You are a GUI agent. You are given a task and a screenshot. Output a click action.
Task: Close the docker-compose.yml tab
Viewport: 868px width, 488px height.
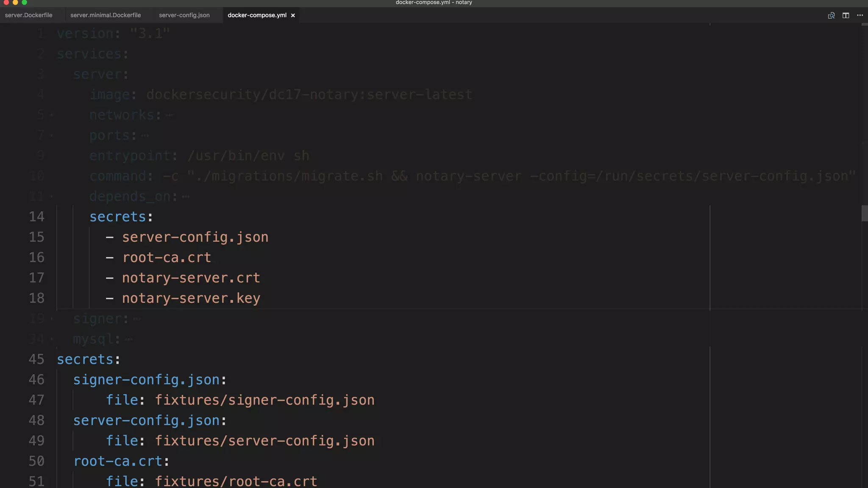[x=293, y=15]
